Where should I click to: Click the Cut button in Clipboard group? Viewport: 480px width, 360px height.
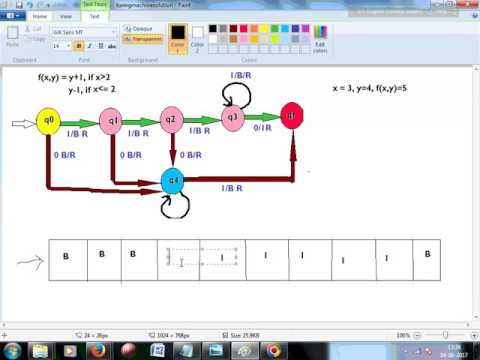point(33,29)
